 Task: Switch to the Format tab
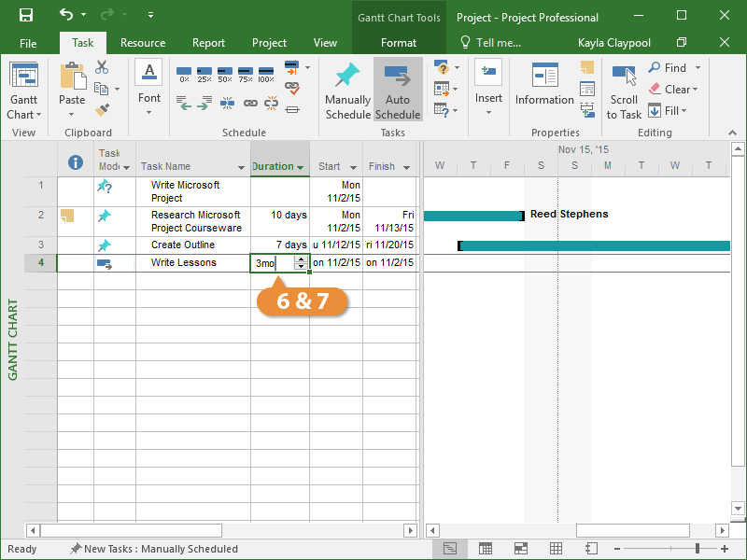399,43
